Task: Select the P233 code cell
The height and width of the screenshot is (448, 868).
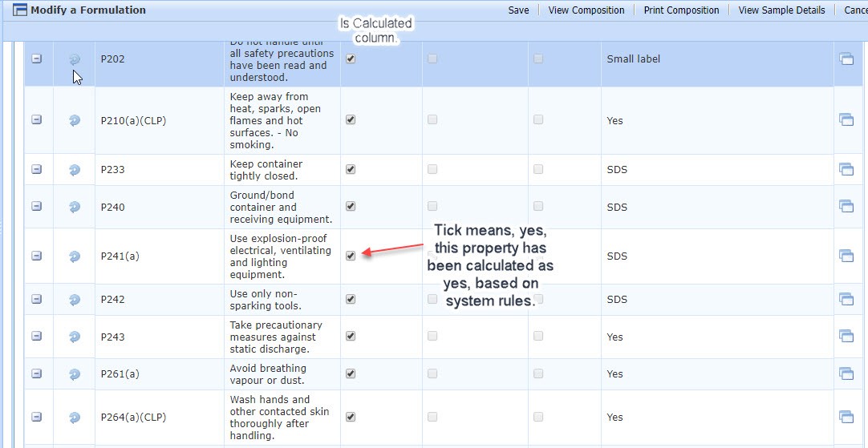Action: tap(160, 170)
